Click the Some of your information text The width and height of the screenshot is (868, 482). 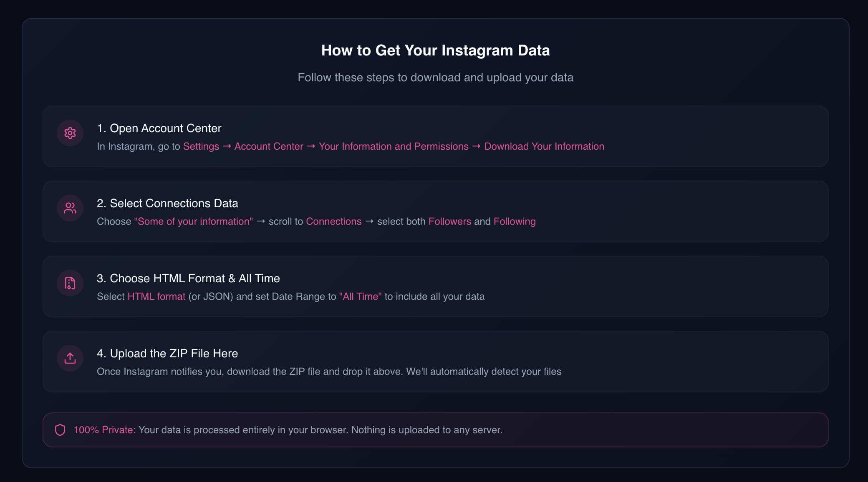point(193,221)
